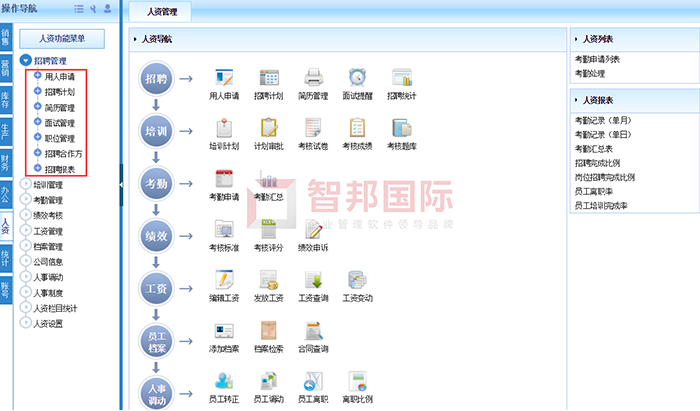This screenshot has width=700, height=411.
Task: Expand the 考勤管理 tree node
Action: [x=26, y=199]
